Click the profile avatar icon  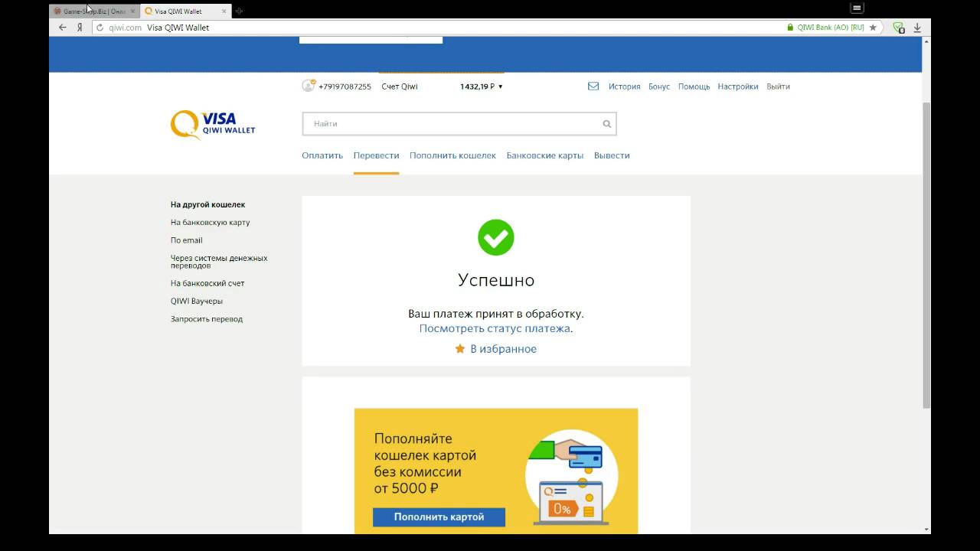pos(309,86)
